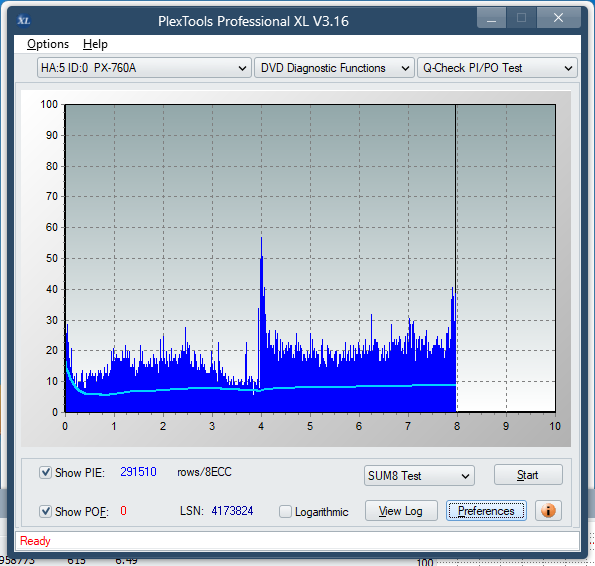Toggle the Show PIE checkbox
The image size is (595, 566).
click(x=46, y=473)
